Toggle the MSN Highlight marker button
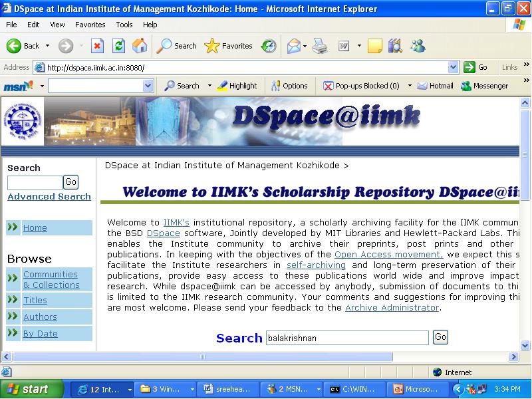532x399 pixels. [x=237, y=86]
